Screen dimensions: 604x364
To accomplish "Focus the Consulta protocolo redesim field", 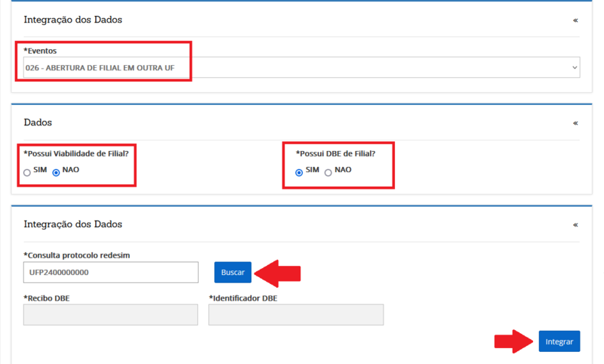I will [110, 272].
